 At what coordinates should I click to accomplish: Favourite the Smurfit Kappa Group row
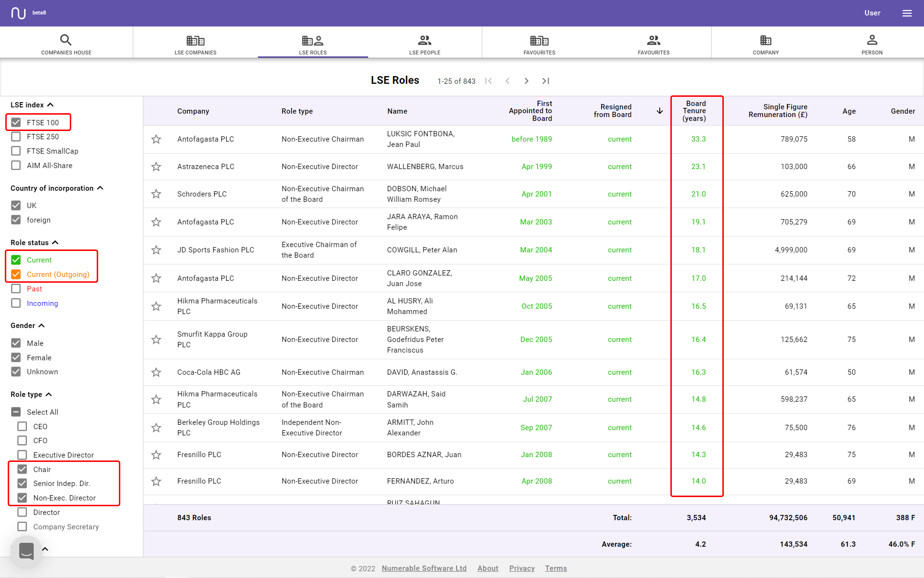pos(156,340)
